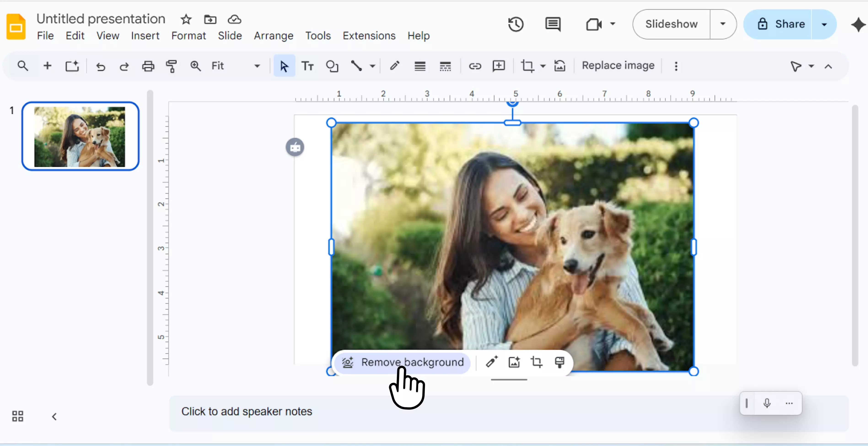
Task: Toggle grid view at bottom left
Action: pyautogui.click(x=18, y=416)
